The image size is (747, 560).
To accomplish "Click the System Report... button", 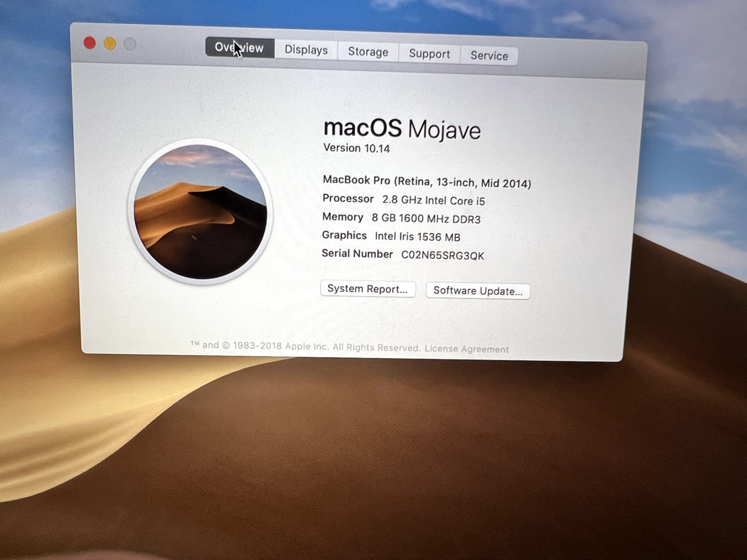I will coord(368,289).
